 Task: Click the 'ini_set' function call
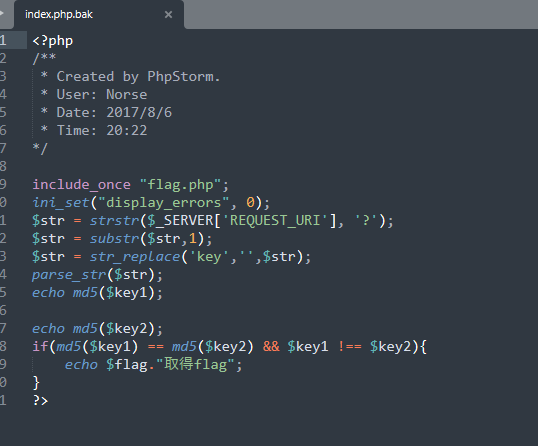pyautogui.click(x=61, y=202)
